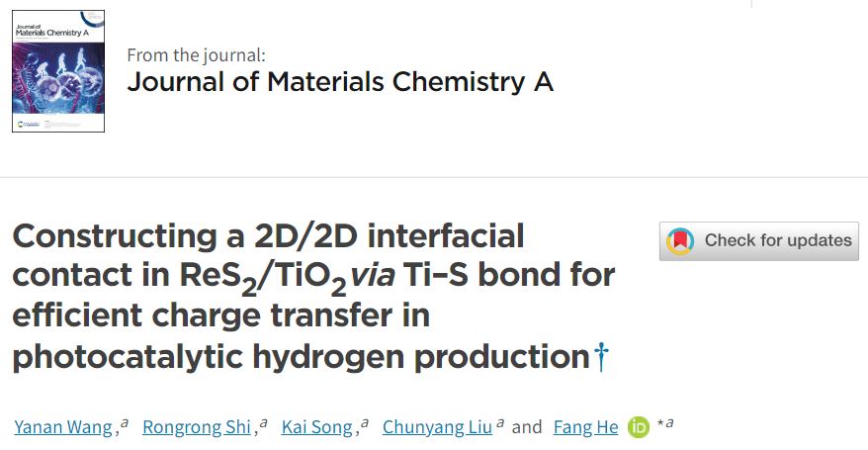Viewport: 868px width, 450px height.
Task: Open Chunyang Liu author details
Action: [x=437, y=427]
